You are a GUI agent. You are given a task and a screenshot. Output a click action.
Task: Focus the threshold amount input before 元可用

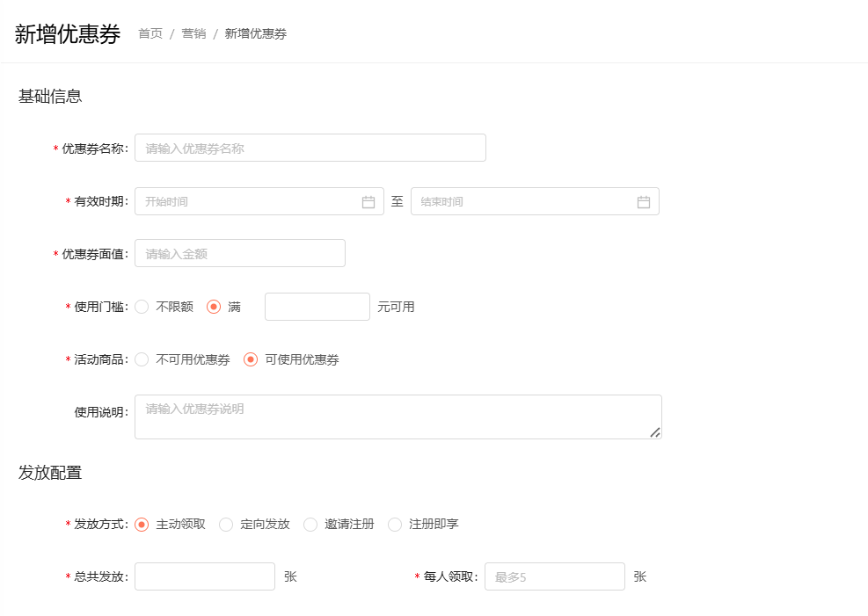[x=317, y=307]
